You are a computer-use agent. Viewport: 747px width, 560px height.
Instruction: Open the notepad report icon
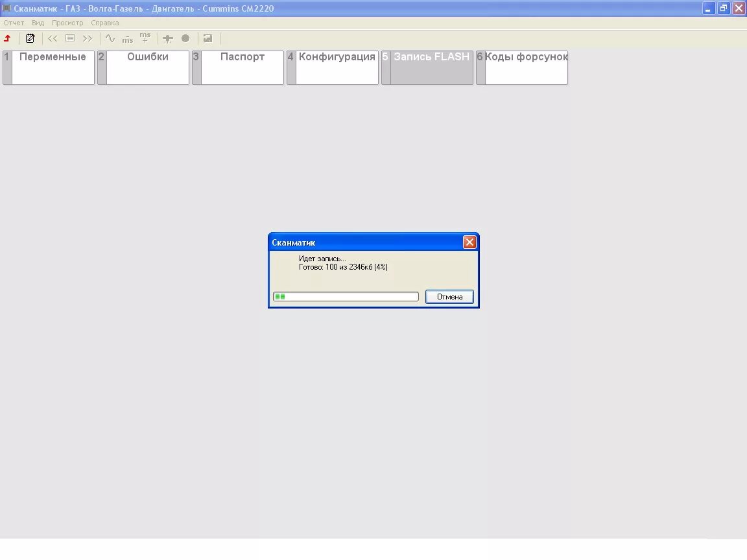[x=30, y=39]
